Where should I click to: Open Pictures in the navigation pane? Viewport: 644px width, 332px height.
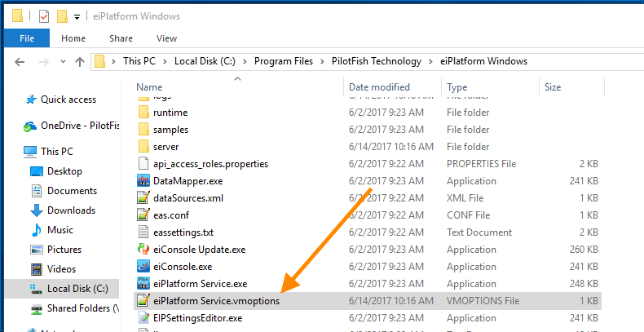click(64, 250)
